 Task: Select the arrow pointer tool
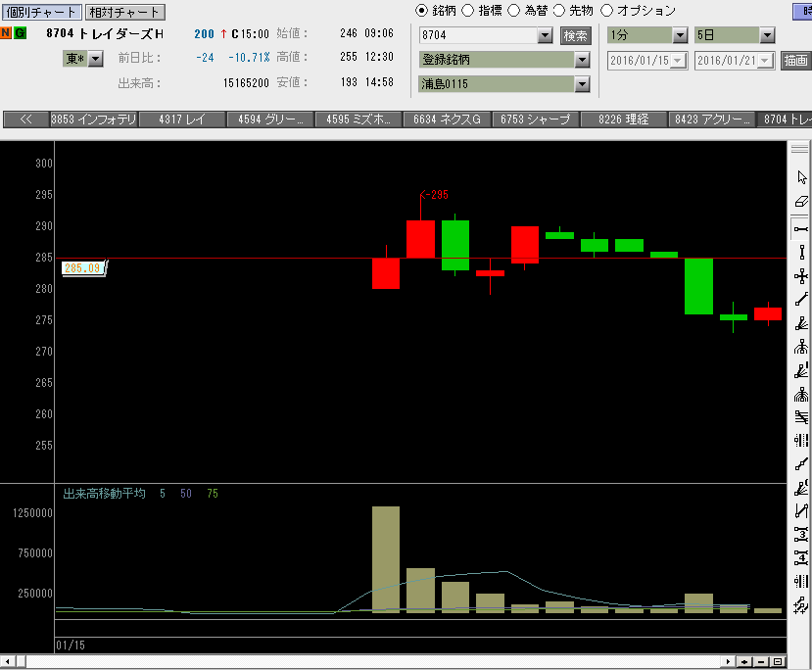pos(801,177)
